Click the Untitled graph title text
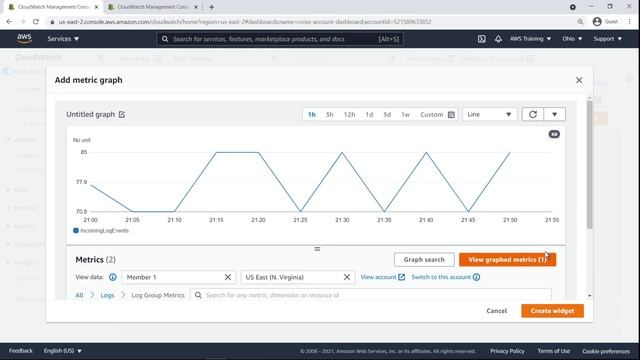This screenshot has height=360, width=640. (x=91, y=114)
